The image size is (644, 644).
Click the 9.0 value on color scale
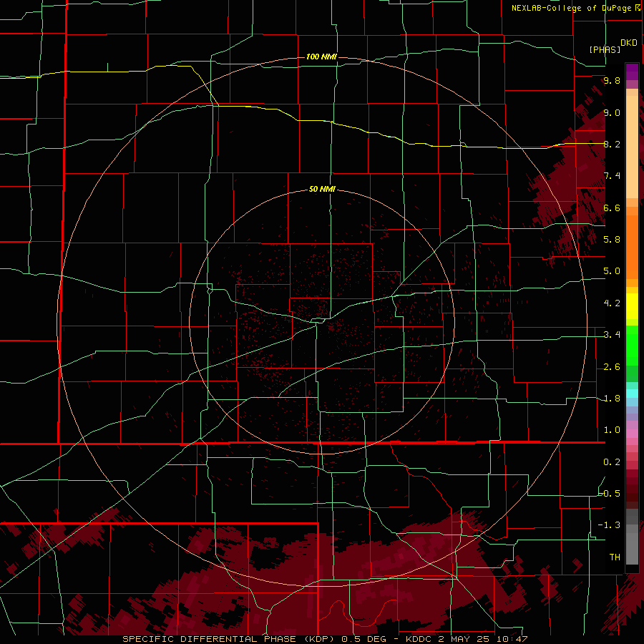pos(612,112)
